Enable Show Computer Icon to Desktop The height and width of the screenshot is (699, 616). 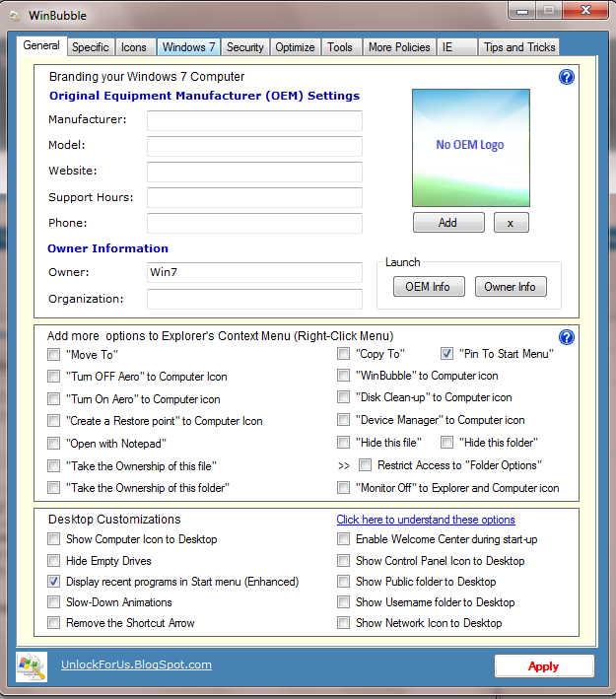[53, 539]
